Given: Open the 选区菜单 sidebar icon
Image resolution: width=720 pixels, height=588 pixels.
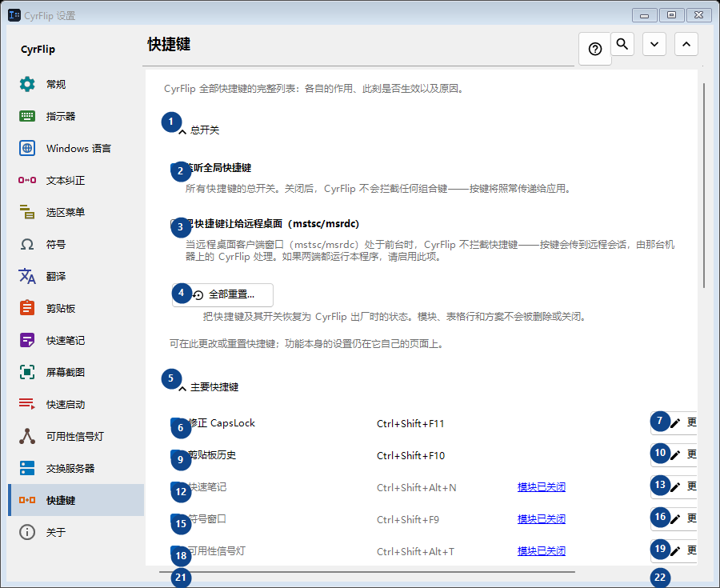Looking at the screenshot, I should (27, 212).
